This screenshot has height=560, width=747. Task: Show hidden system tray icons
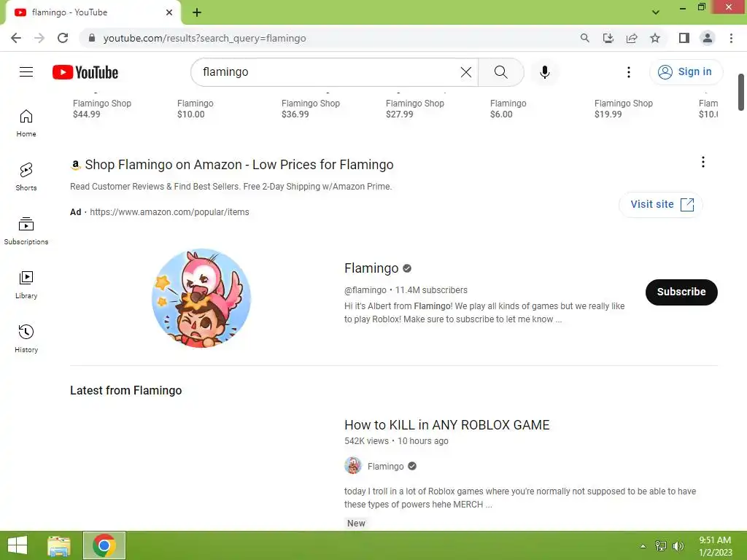(643, 546)
